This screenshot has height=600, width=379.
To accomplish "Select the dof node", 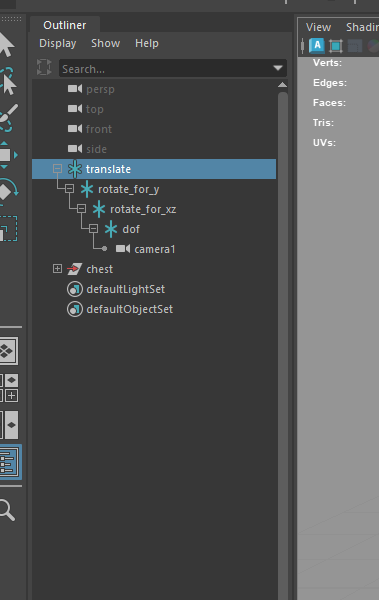I will tap(154, 229).
